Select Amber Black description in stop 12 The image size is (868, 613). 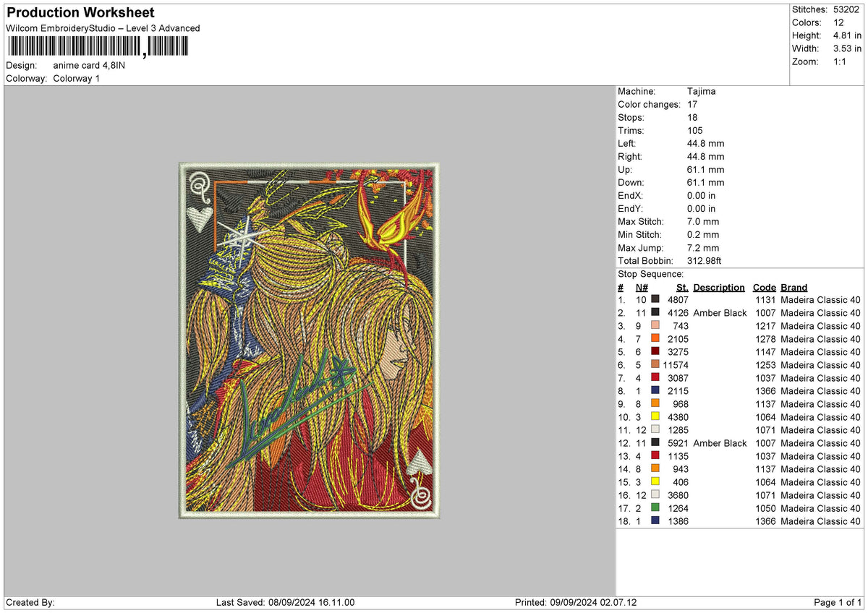point(720,442)
